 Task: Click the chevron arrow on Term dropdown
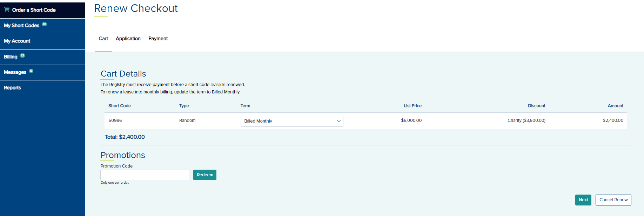click(338, 121)
